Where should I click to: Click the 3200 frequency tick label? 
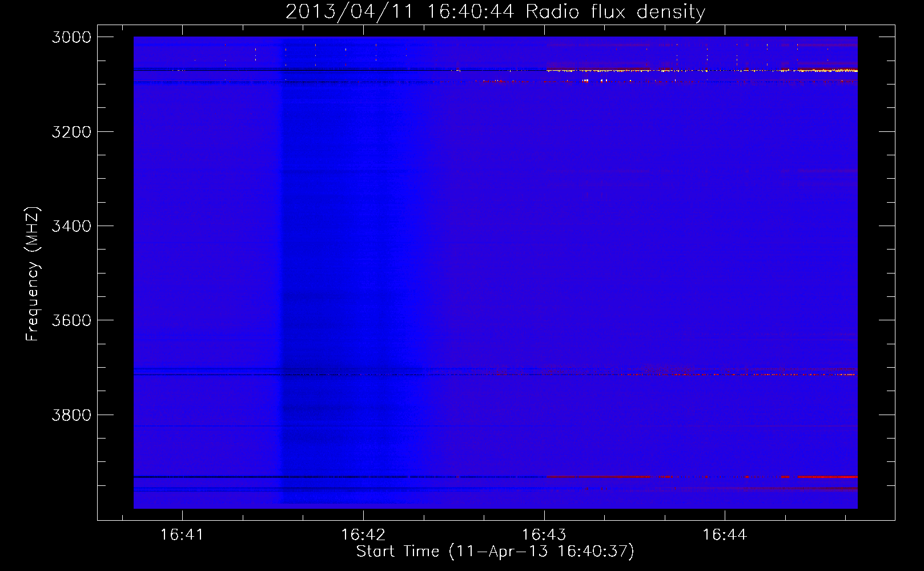tap(71, 132)
